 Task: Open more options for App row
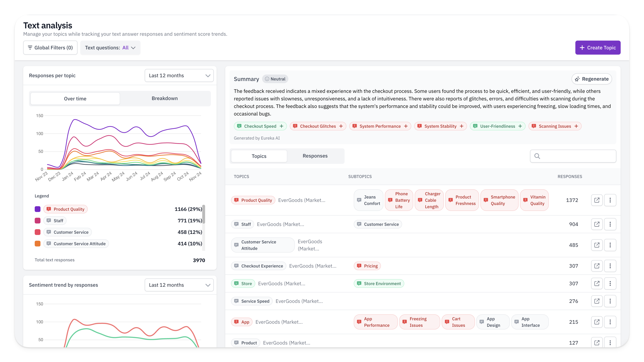tap(610, 322)
